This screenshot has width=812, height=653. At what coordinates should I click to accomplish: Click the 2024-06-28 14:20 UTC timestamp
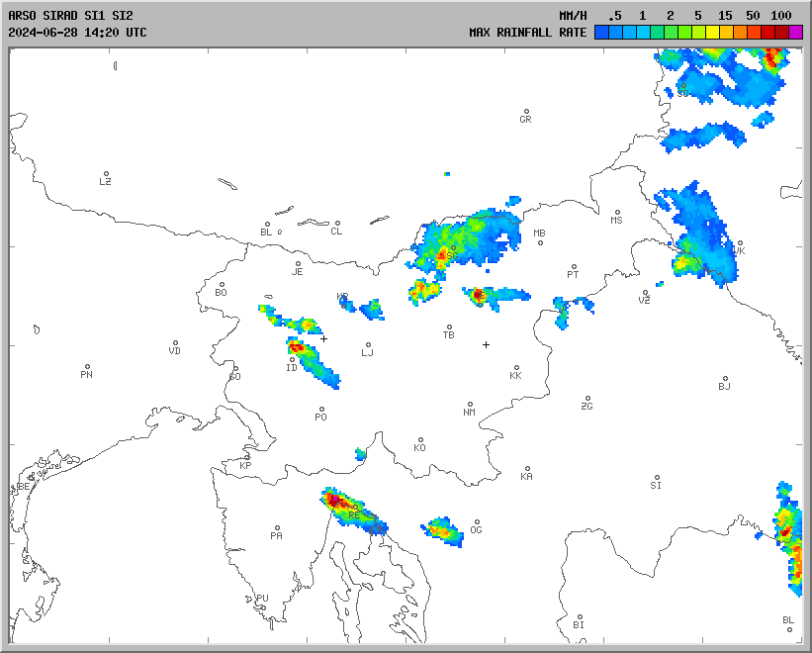click(x=77, y=33)
